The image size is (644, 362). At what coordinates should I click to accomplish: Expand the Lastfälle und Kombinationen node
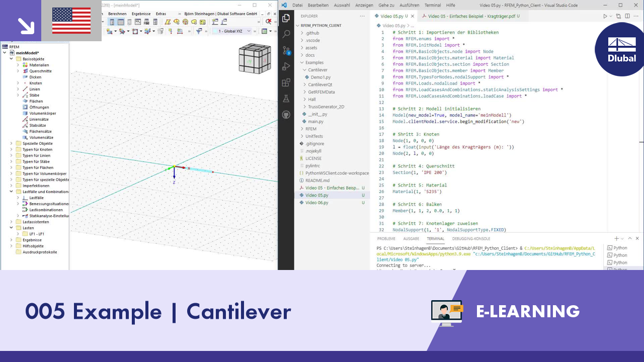[11, 192]
